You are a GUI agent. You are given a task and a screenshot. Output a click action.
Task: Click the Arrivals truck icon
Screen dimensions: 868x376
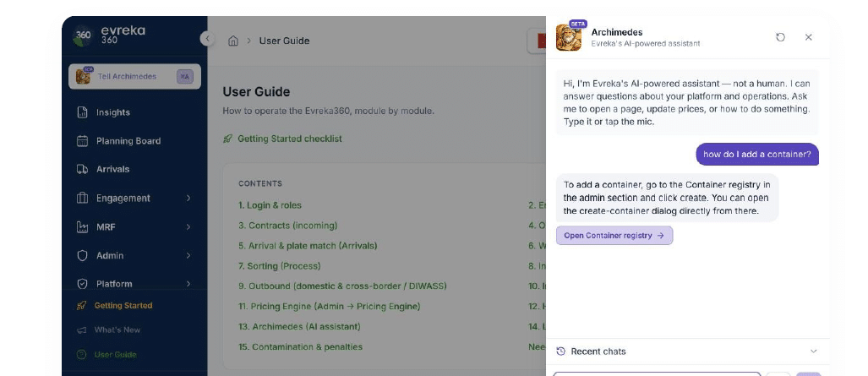[x=83, y=170]
